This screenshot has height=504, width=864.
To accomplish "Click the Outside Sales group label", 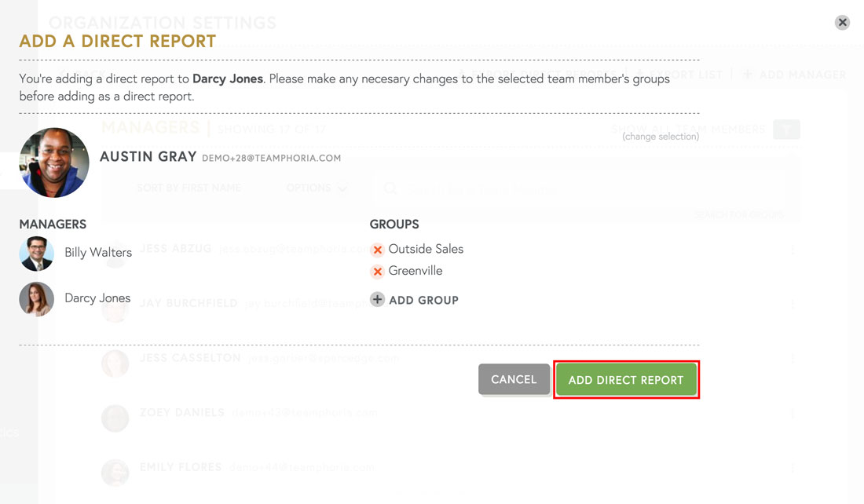I will coord(426,249).
